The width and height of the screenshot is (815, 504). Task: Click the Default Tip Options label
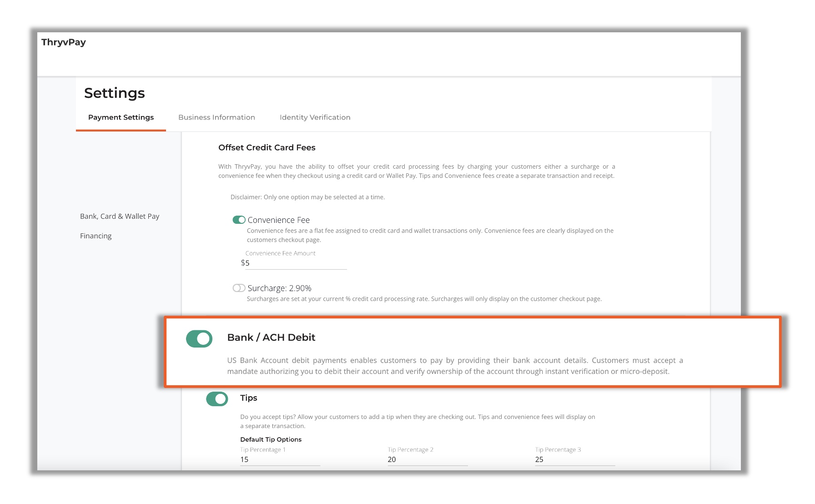tap(271, 439)
